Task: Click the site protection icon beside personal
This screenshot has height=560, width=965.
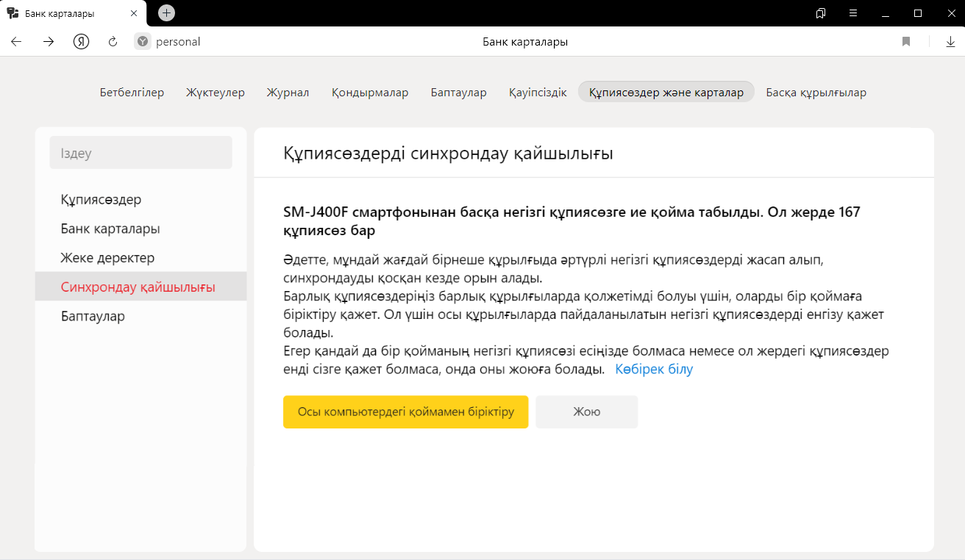Action: tap(143, 42)
